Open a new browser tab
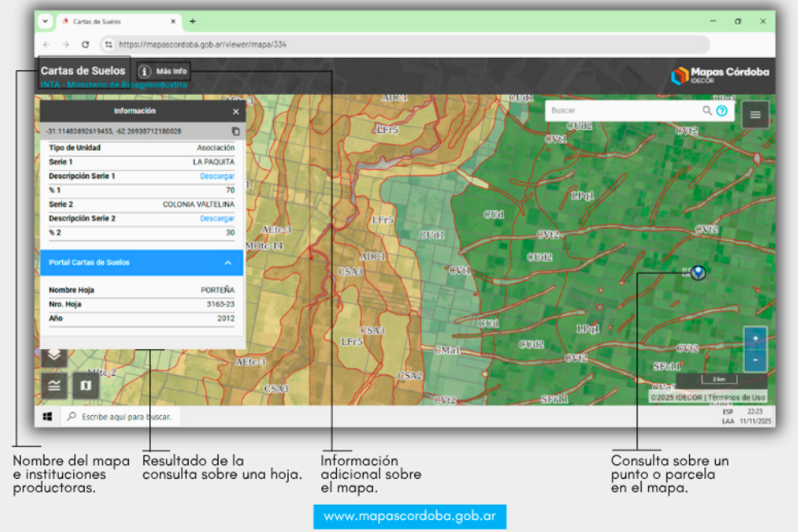Viewport: 798px width, 532px height. 193,22
